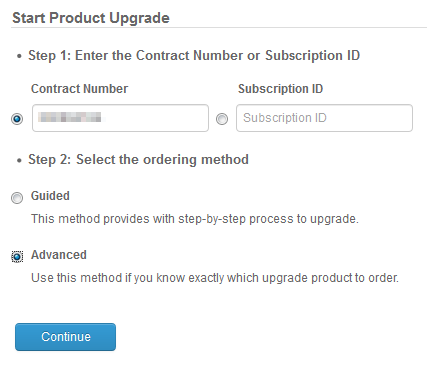The image size is (427, 367).
Task: Click the Advanced method description text
Action: [215, 278]
